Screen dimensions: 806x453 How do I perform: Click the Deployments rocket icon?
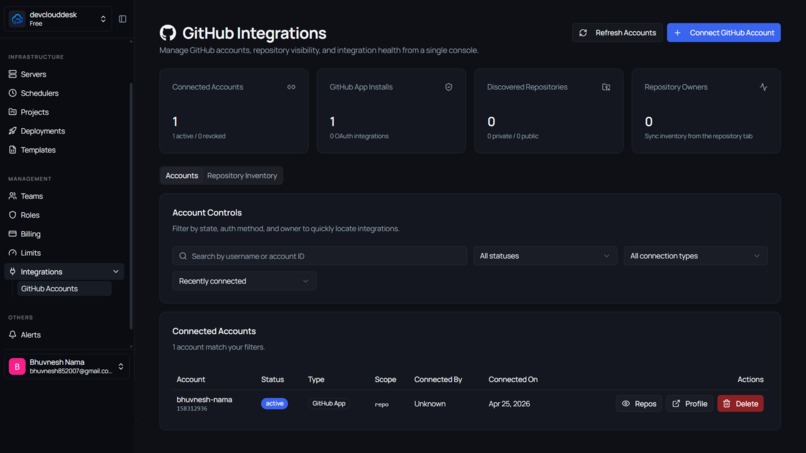(x=12, y=131)
